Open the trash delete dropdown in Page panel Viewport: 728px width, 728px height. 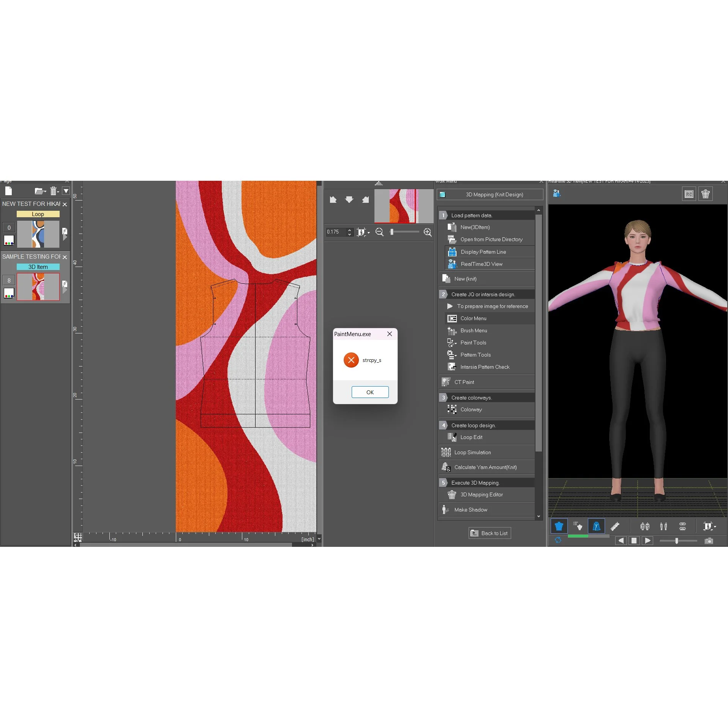tap(54, 191)
